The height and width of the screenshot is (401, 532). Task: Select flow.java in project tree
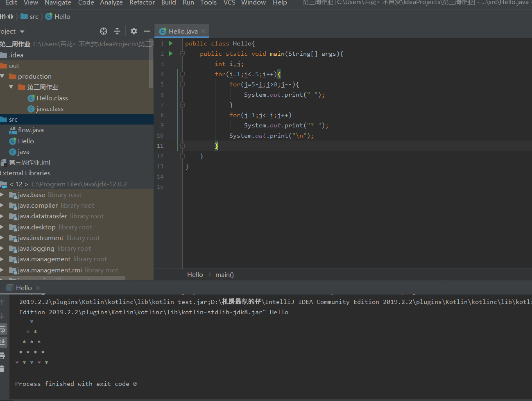click(x=31, y=130)
